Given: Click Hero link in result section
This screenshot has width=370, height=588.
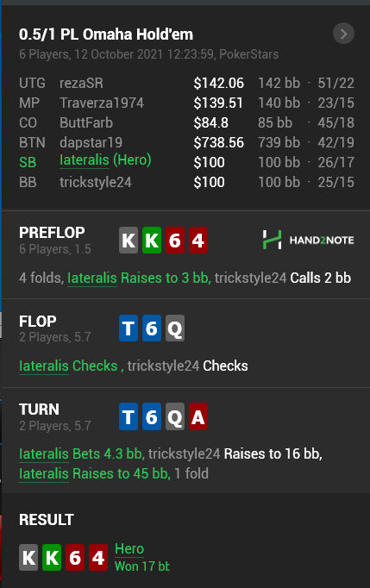Looking at the screenshot, I should pyautogui.click(x=129, y=548).
